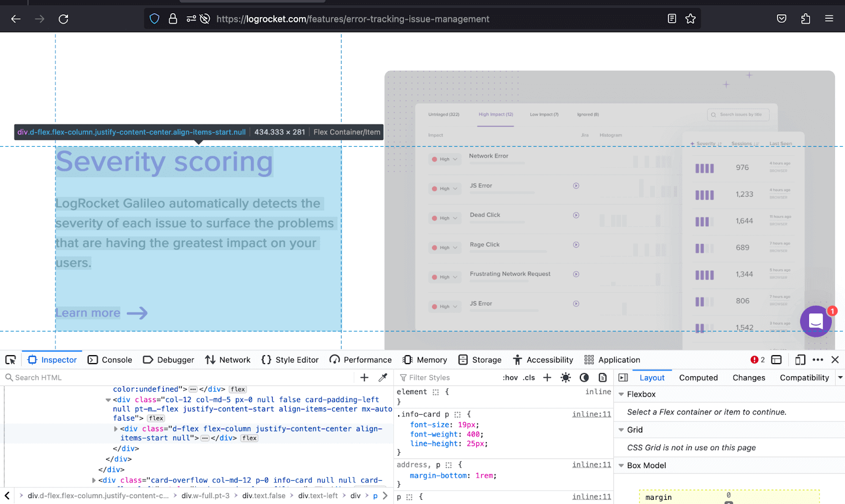
Task: Click the Search HTML input field
Action: coord(180,377)
